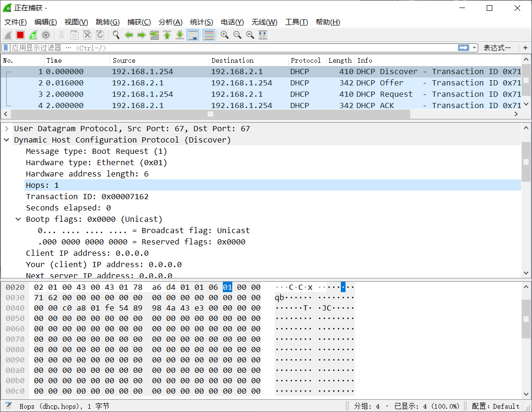The width and height of the screenshot is (532, 412).
Task: Open the 无线(W) menu
Action: click(264, 22)
